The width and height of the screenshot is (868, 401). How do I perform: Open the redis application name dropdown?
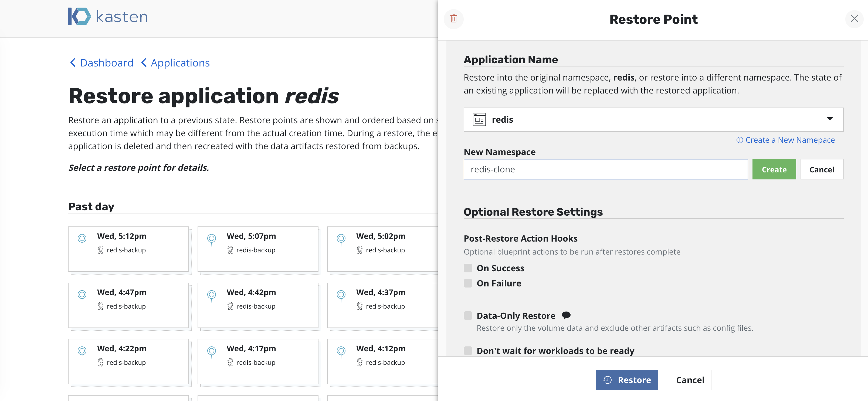829,119
